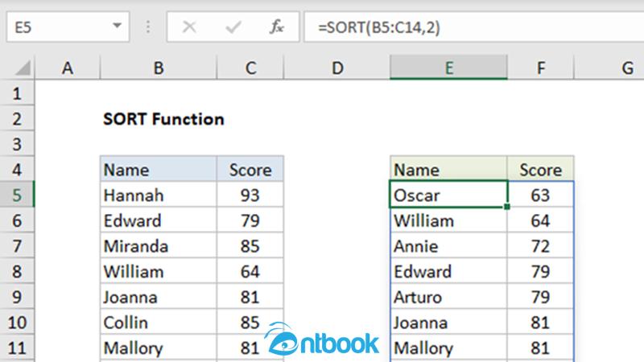Select row 1 header
The width and height of the screenshot is (644, 362).
(x=17, y=93)
